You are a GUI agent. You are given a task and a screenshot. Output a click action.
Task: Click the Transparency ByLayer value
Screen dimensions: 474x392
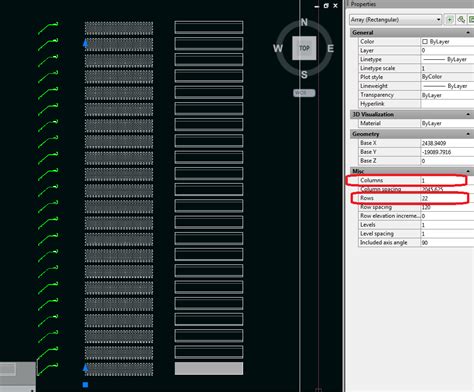tap(447, 95)
